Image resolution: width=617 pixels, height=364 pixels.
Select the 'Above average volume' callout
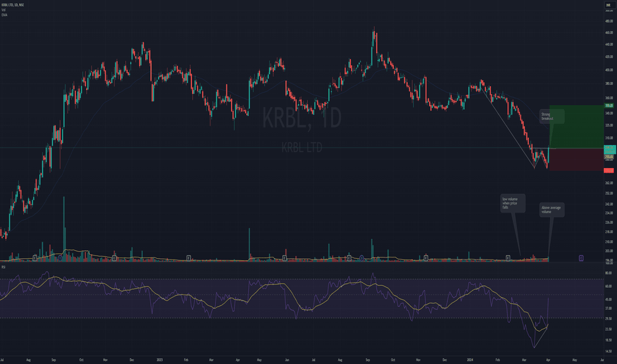pos(551,210)
